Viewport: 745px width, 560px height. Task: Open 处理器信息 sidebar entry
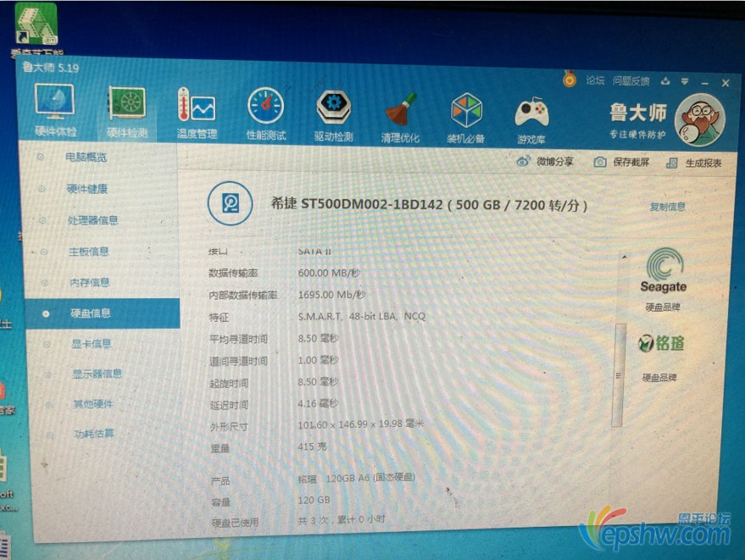tap(92, 220)
